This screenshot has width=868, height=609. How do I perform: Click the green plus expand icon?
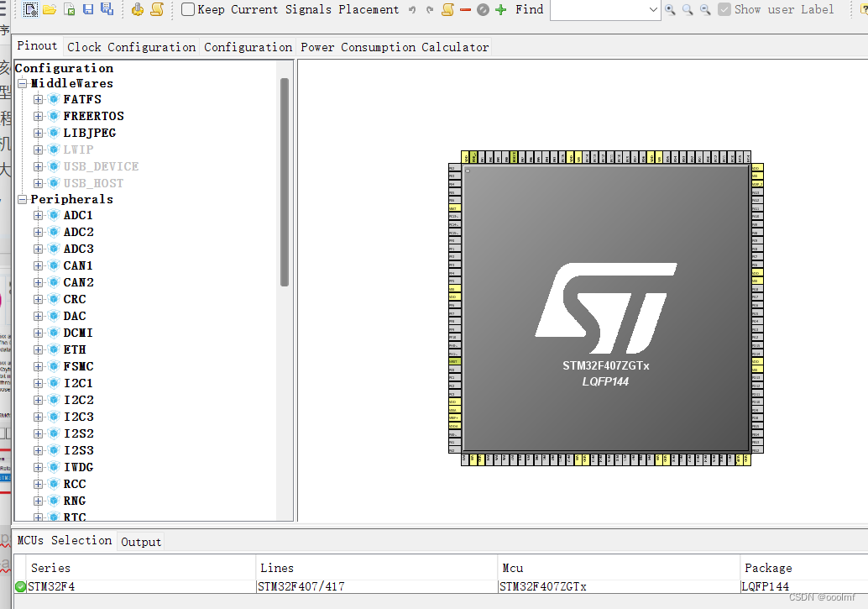pyautogui.click(x=501, y=9)
